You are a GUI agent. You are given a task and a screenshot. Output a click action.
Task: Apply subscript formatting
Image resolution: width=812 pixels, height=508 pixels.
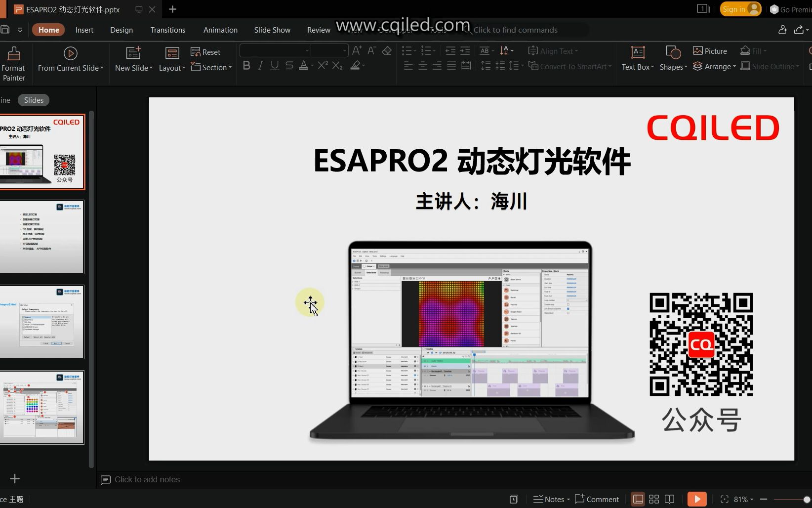click(x=337, y=66)
